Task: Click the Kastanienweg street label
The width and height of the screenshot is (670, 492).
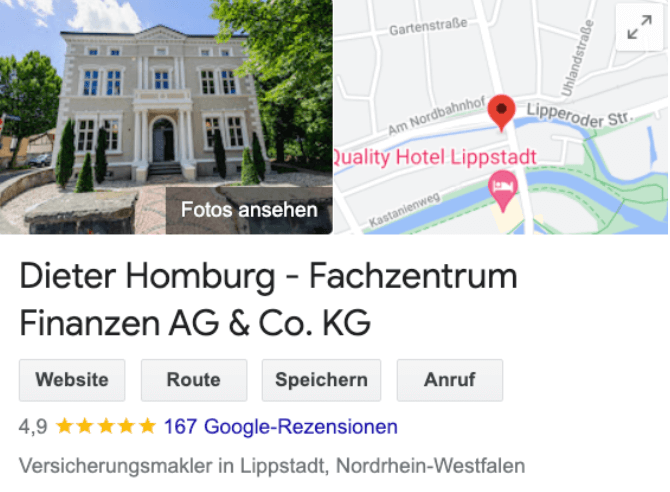Action: click(404, 209)
